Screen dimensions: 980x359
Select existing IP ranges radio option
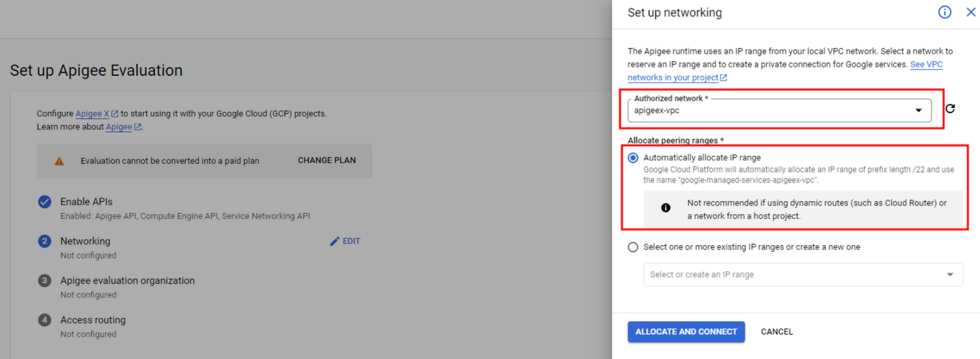[633, 247]
